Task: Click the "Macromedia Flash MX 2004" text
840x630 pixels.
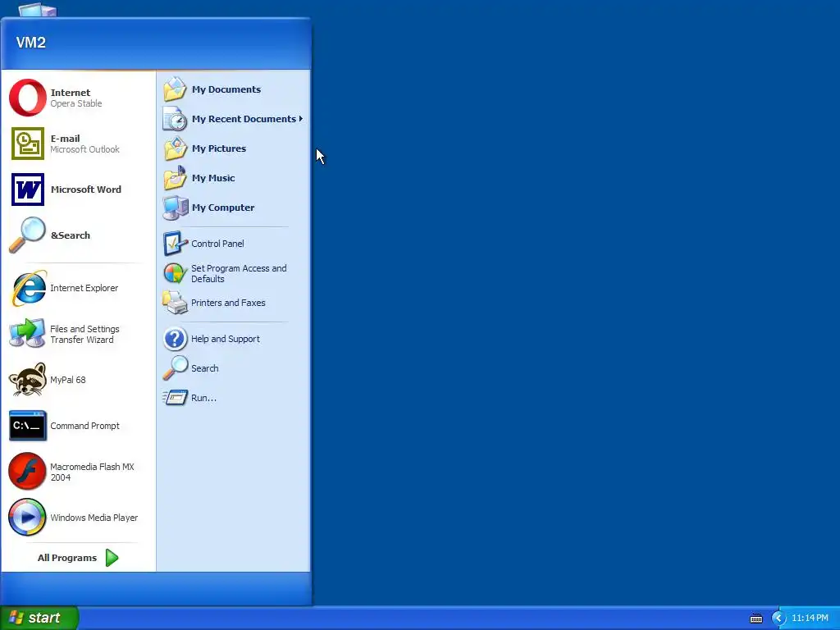Action: (x=92, y=472)
